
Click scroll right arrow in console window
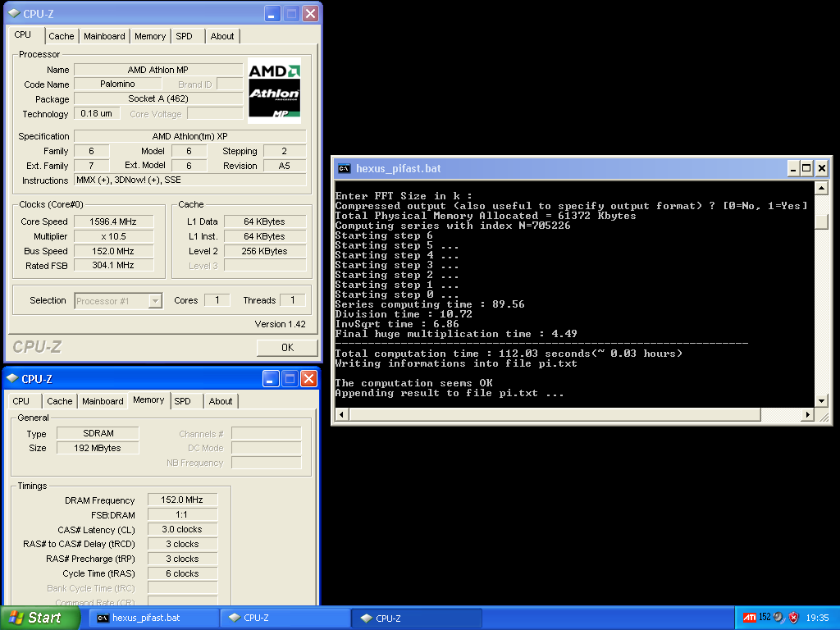(x=808, y=414)
